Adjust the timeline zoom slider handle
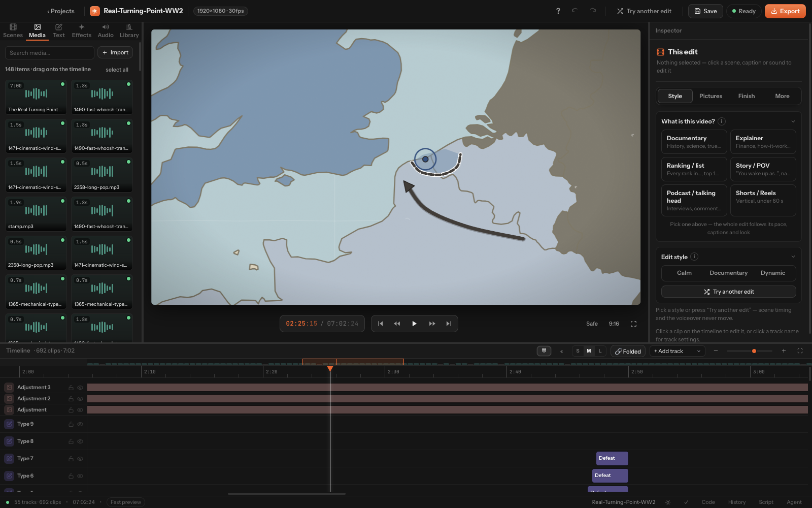This screenshot has width=812, height=508. 754,351
